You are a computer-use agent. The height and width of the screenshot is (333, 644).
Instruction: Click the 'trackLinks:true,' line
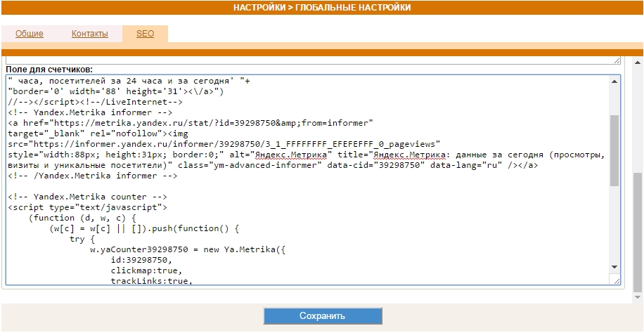(152, 281)
